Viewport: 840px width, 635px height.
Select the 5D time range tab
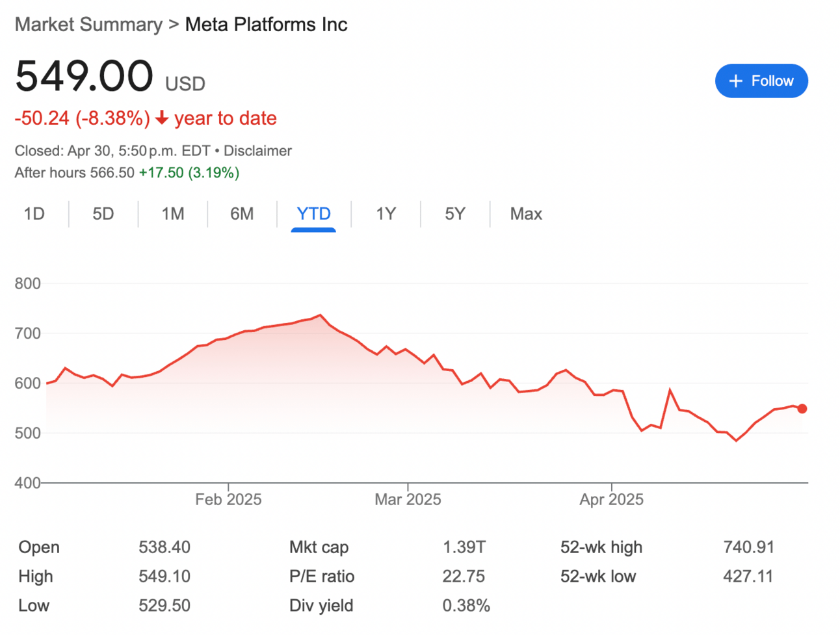pyautogui.click(x=103, y=214)
